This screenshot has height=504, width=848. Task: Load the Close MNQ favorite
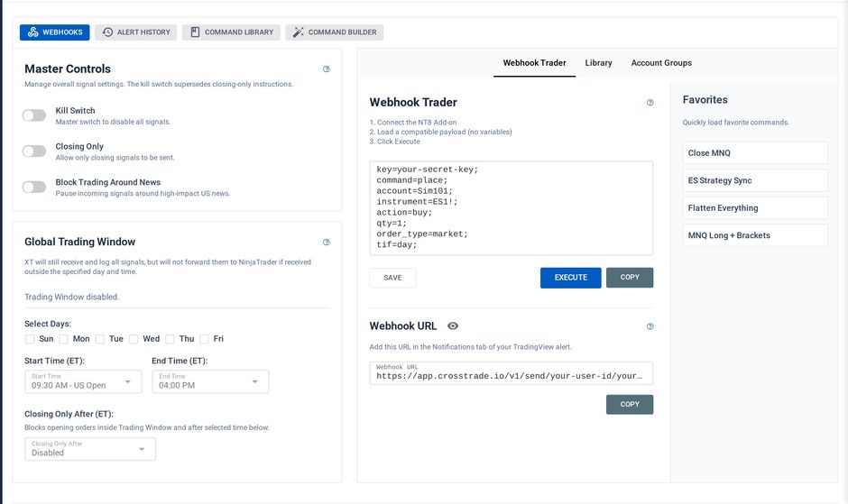755,153
